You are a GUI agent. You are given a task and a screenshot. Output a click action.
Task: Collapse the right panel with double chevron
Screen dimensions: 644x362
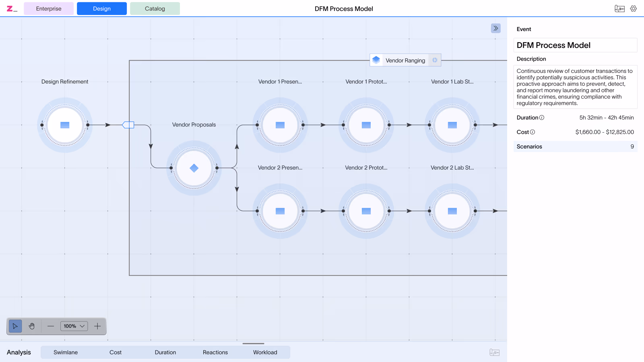coord(496,28)
